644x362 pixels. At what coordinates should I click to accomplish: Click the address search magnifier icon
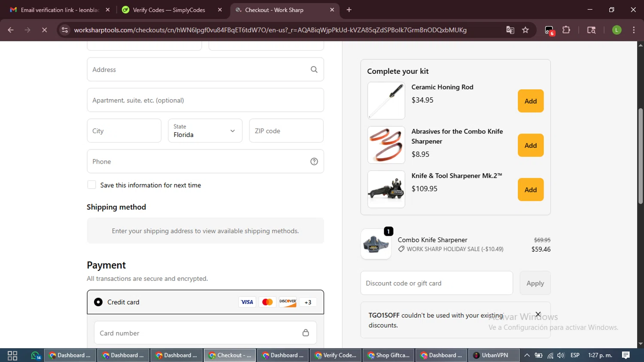coord(314,70)
